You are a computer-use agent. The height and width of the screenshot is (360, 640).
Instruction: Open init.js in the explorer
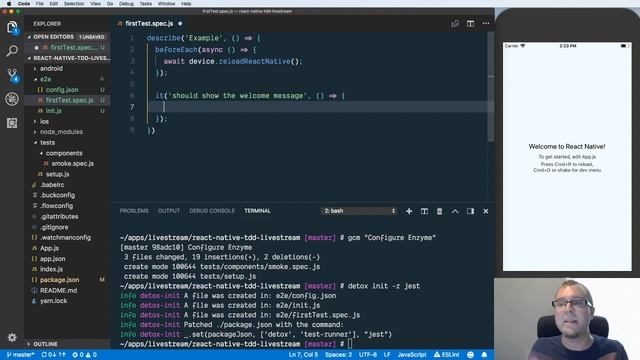(x=54, y=111)
